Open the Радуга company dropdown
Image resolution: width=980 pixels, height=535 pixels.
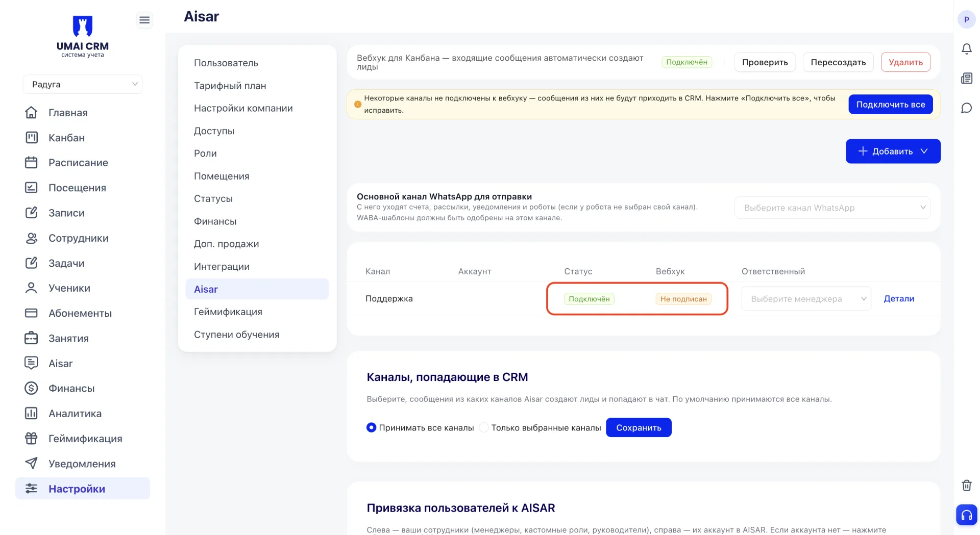[83, 84]
